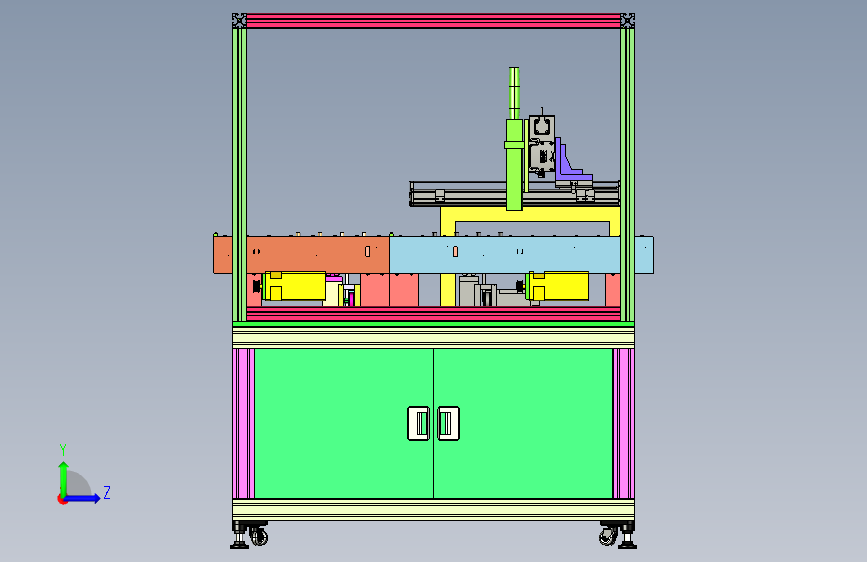Select the lower red beam below the conveyor
This screenshot has width=867, height=562.
click(434, 314)
